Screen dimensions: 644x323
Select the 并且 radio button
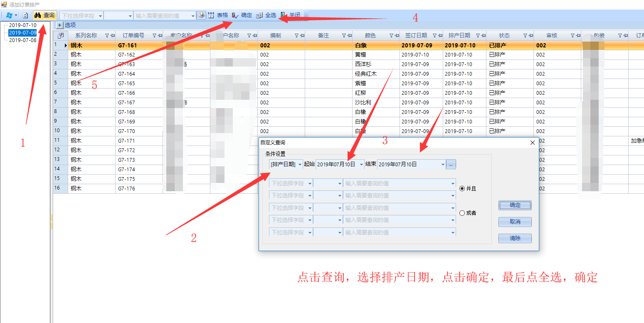coord(462,188)
